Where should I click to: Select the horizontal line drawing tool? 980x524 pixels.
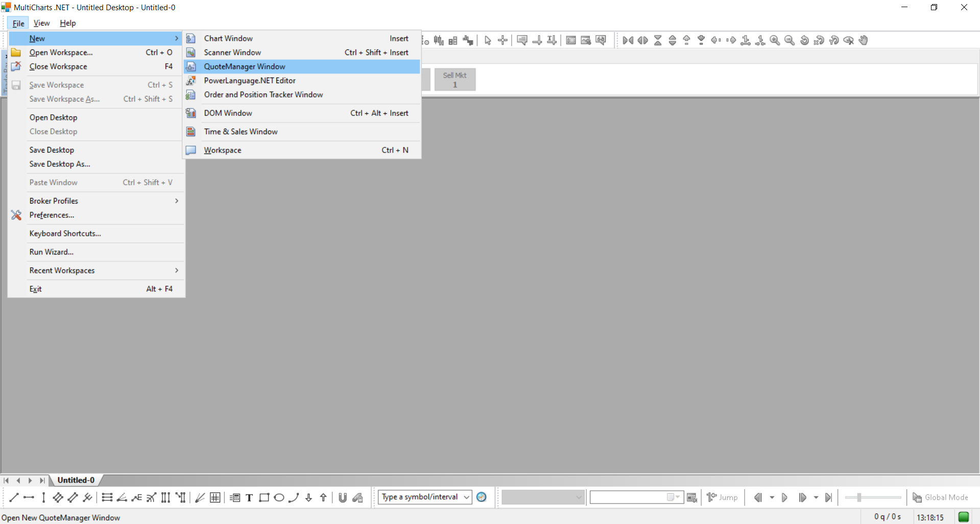click(29, 497)
